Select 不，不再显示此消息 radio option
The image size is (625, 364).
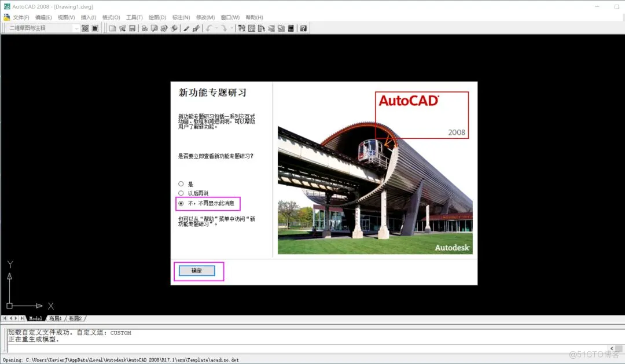point(181,203)
